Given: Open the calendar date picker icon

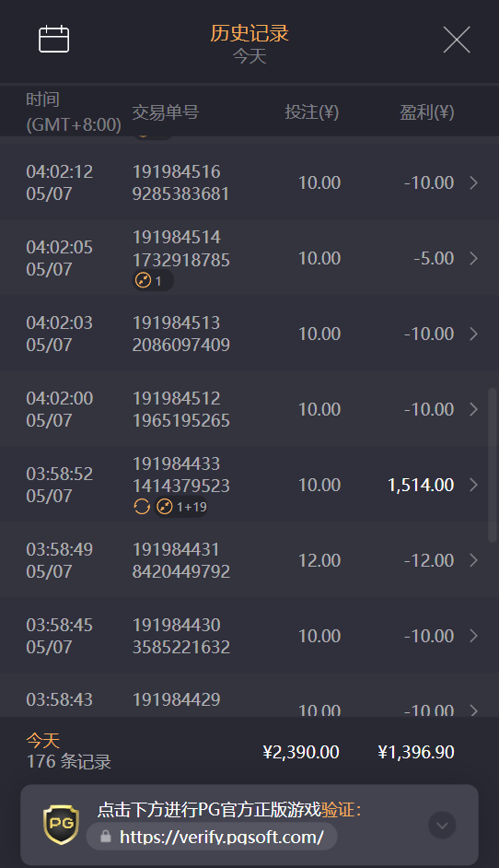Looking at the screenshot, I should [x=53, y=40].
